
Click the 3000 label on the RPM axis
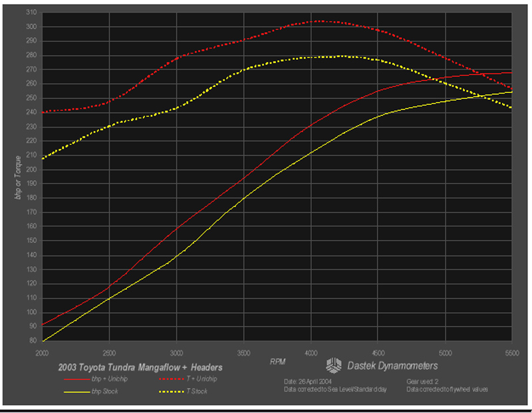[x=176, y=353]
